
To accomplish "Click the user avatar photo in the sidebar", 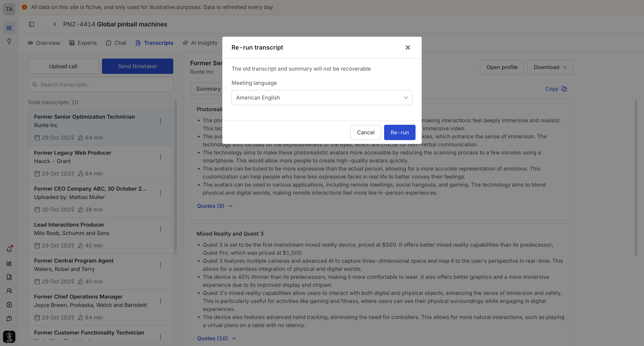I will [9, 336].
